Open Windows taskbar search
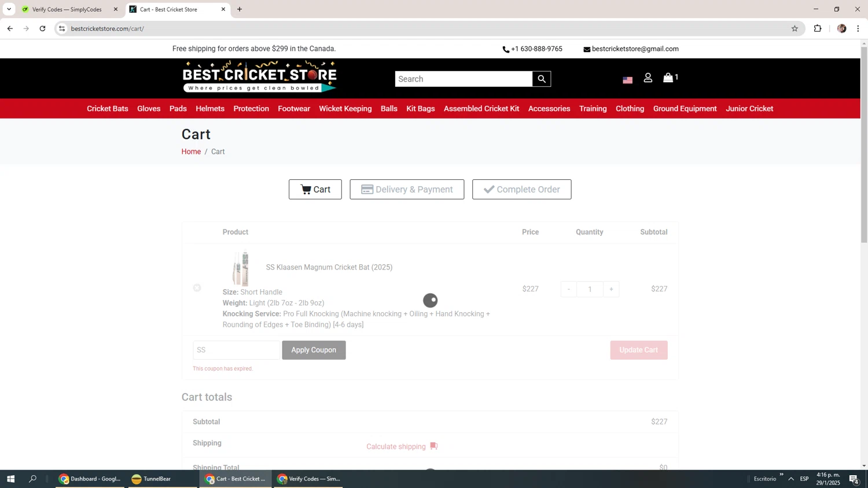 coord(32,479)
